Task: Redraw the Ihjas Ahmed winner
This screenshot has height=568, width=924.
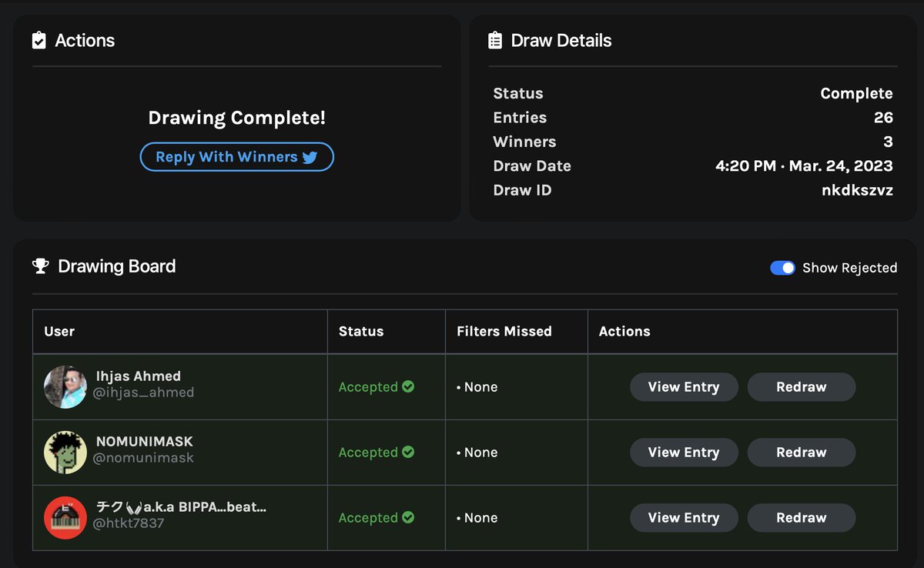Action: [802, 387]
